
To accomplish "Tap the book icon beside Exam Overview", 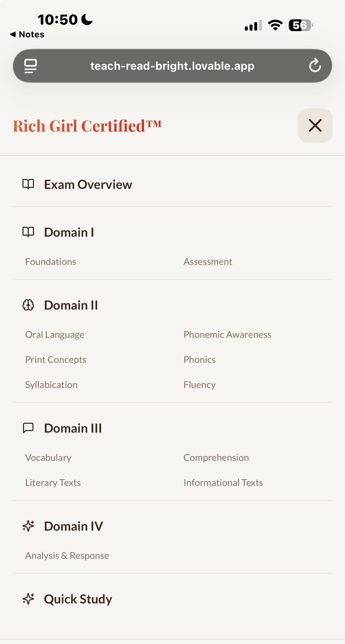I will click(29, 184).
